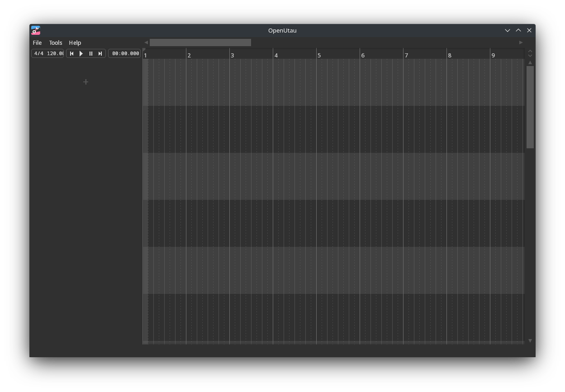Jump to the project end
Screen dimensions: 565x392
pyautogui.click(x=100, y=53)
